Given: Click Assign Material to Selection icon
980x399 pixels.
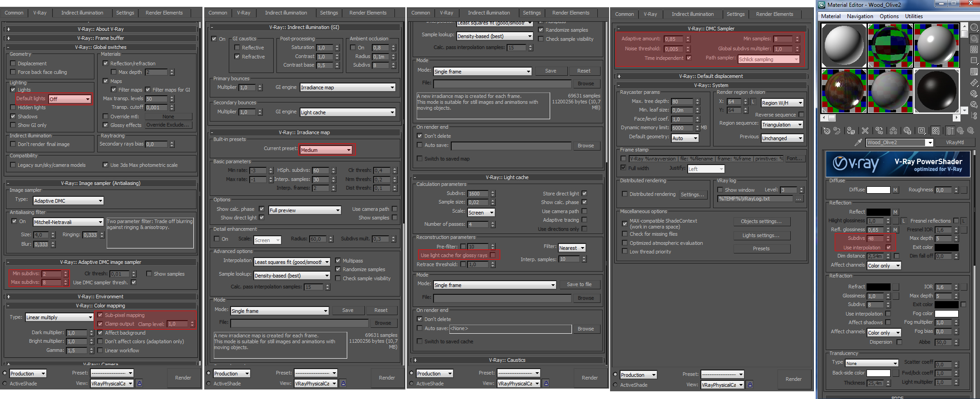Looking at the screenshot, I should coord(851,131).
